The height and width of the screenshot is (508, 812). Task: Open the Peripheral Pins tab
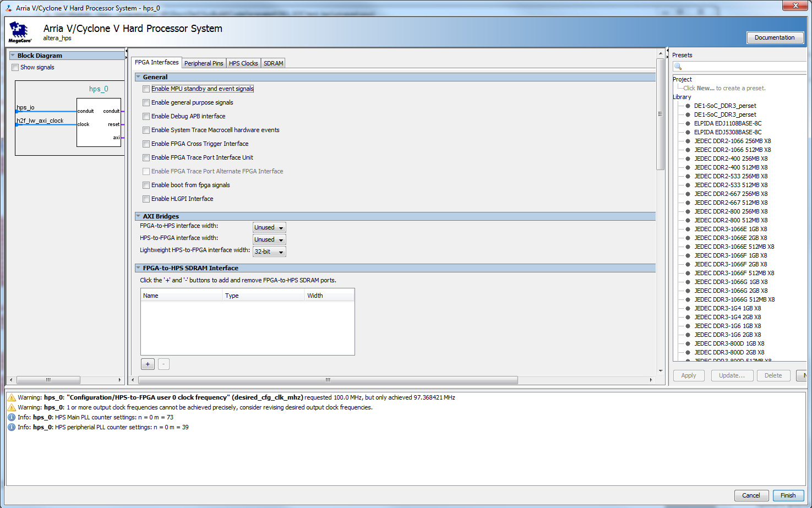point(204,63)
